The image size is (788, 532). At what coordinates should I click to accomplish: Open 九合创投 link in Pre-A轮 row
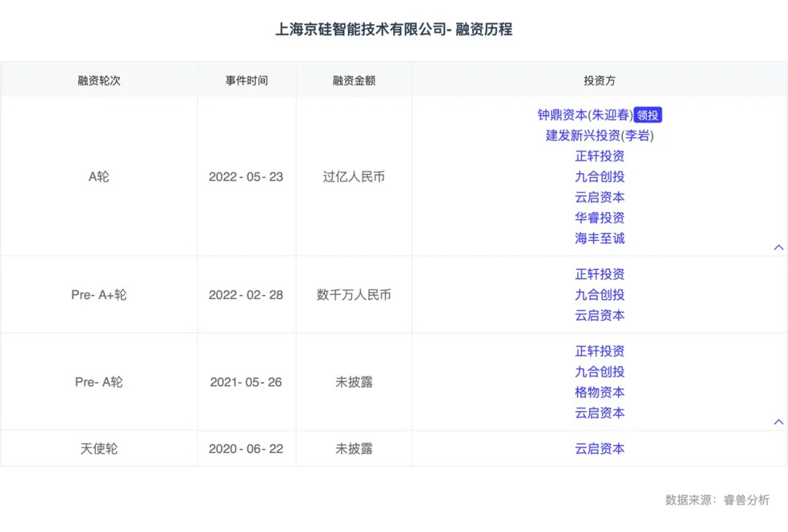pos(600,372)
